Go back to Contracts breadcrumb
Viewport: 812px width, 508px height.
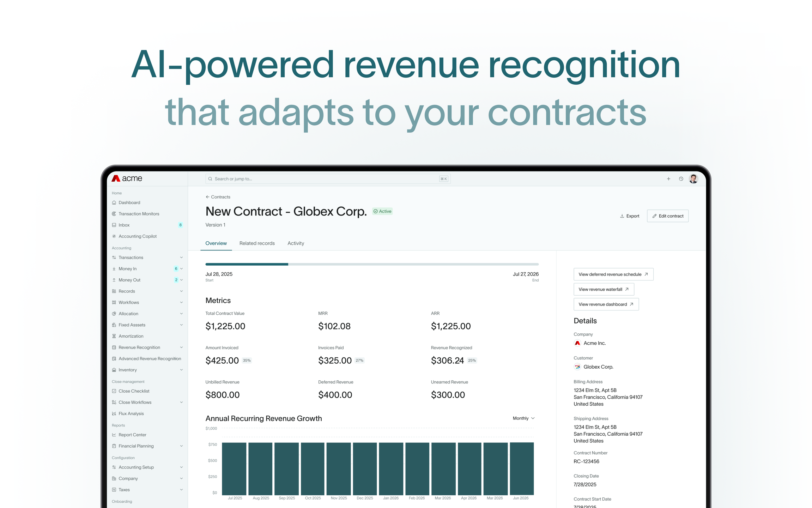pos(218,197)
